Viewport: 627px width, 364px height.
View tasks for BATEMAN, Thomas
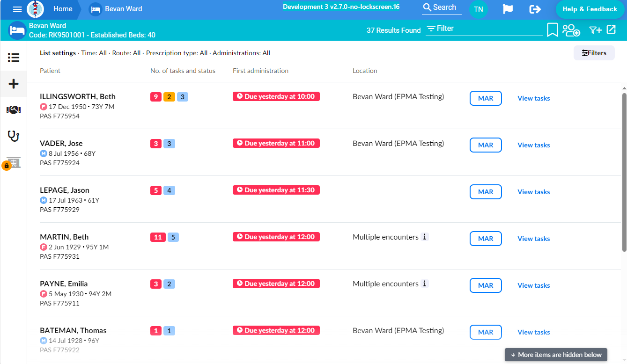[533, 332]
